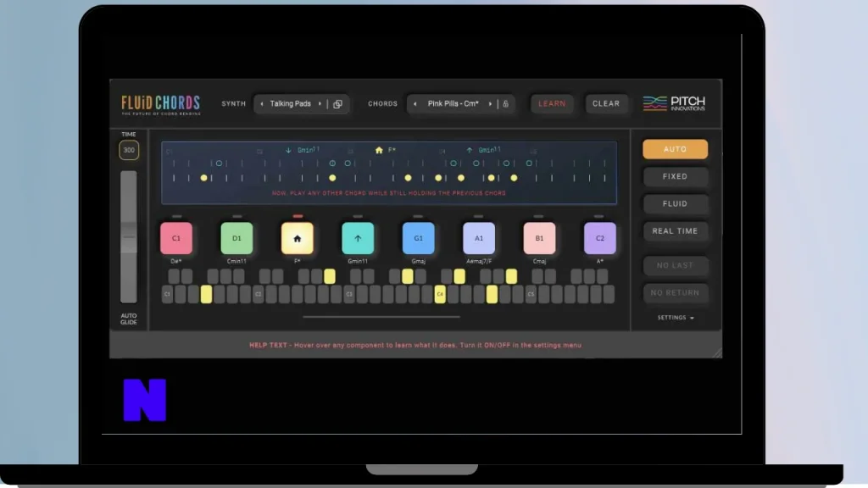Viewport: 868px width, 488px height.
Task: Click the Auto Glide vertical slider
Action: [x=129, y=237]
